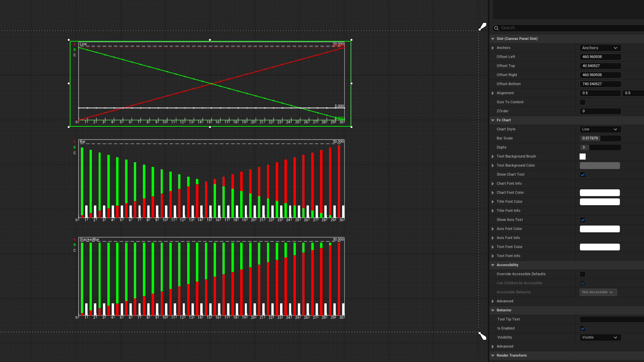Image resolution: width=644 pixels, height=362 pixels.
Task: Collapse the Behavior section
Action: click(x=493, y=310)
